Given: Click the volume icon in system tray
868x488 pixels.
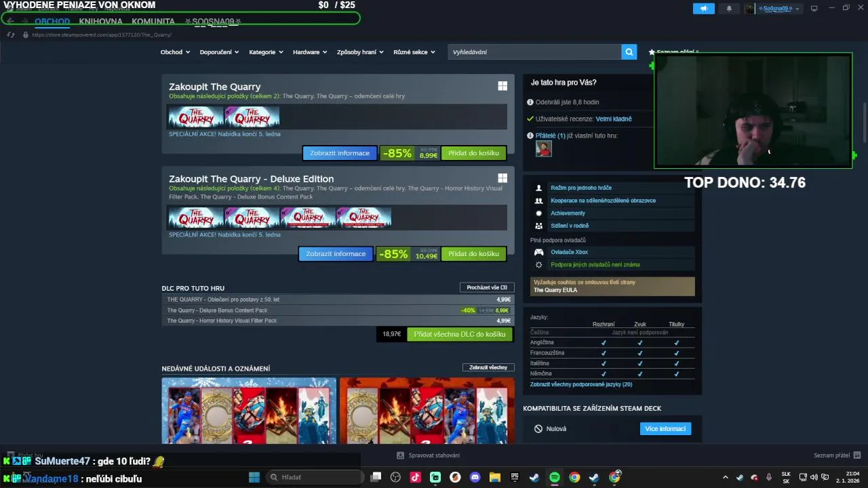Looking at the screenshot, I should click(814, 477).
